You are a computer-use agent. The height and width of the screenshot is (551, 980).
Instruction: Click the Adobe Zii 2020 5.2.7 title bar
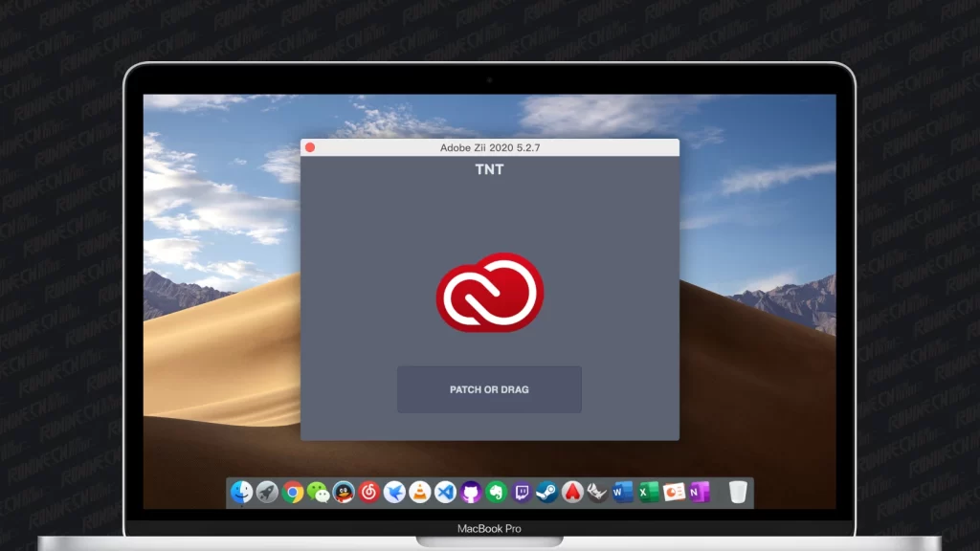point(489,147)
